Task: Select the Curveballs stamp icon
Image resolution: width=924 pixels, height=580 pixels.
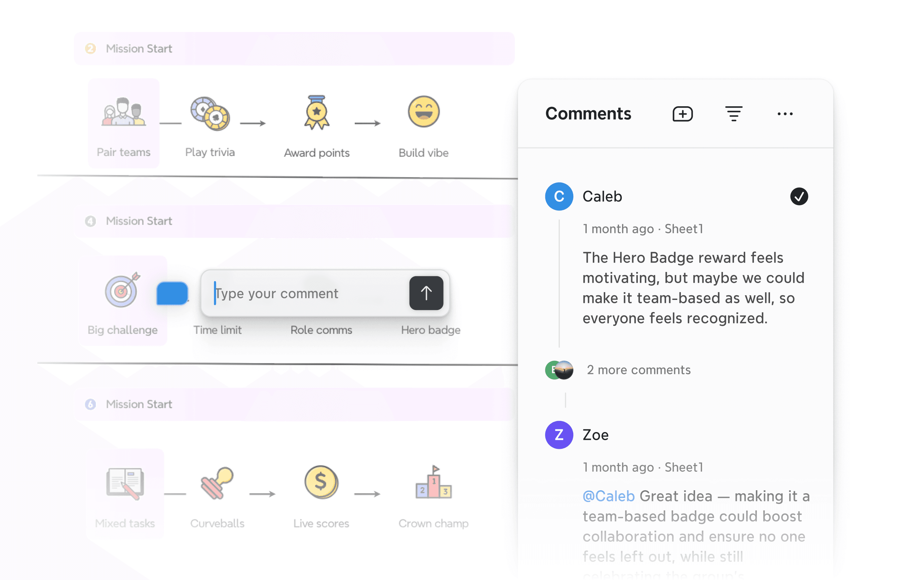Action: pos(217,483)
